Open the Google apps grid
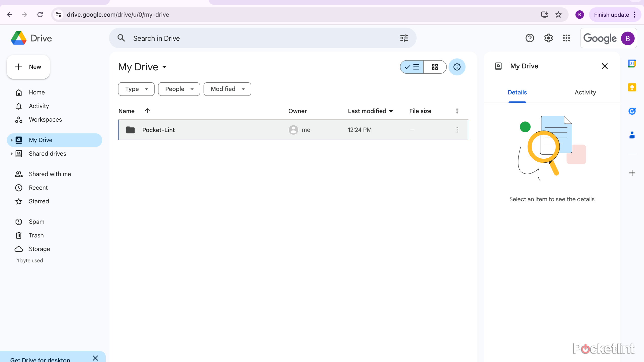Image resolution: width=644 pixels, height=362 pixels. [x=566, y=38]
